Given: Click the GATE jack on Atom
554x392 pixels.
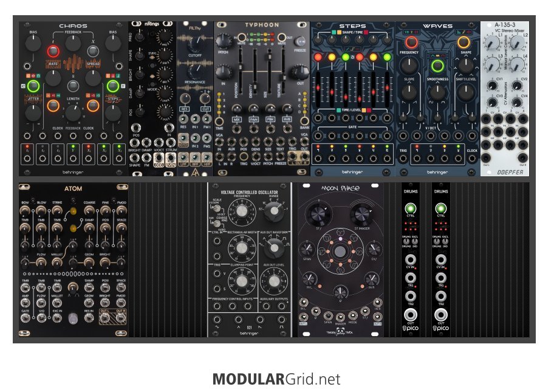Looking at the screenshot, I should pyautogui.click(x=25, y=318).
